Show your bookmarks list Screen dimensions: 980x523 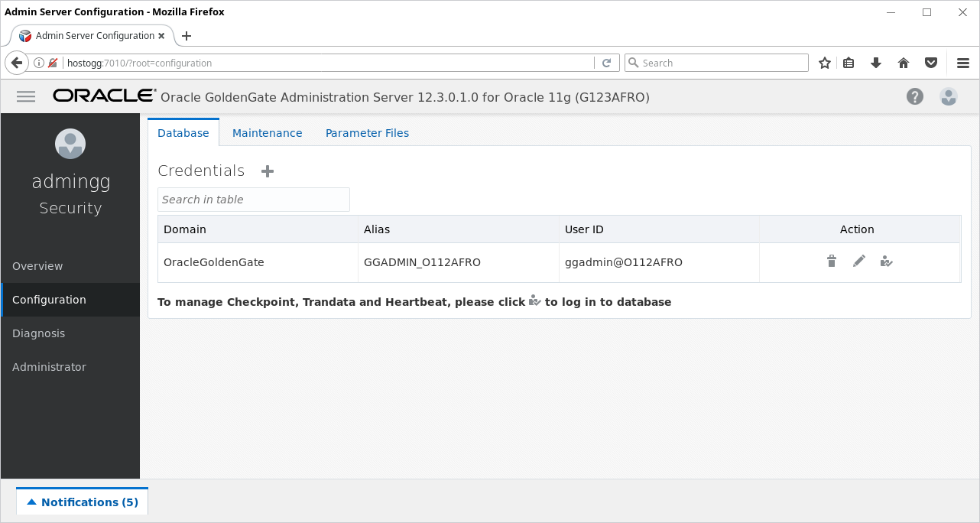849,63
